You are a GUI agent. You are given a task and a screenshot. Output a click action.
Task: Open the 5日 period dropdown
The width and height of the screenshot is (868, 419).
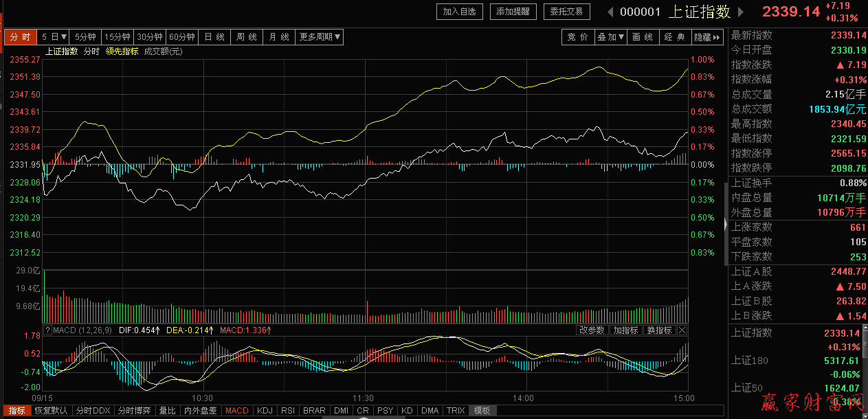54,37
